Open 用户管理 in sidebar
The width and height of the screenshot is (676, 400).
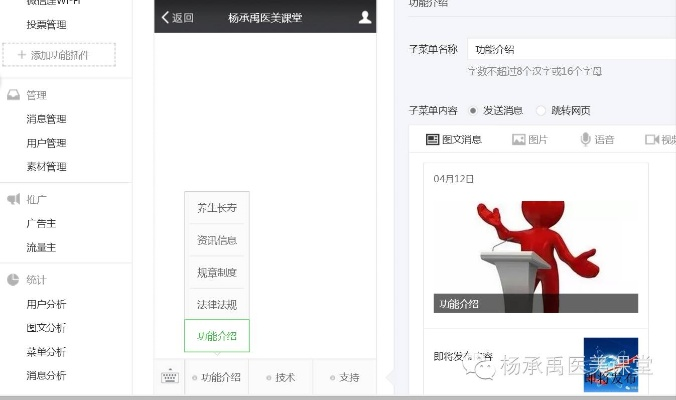[x=46, y=143]
